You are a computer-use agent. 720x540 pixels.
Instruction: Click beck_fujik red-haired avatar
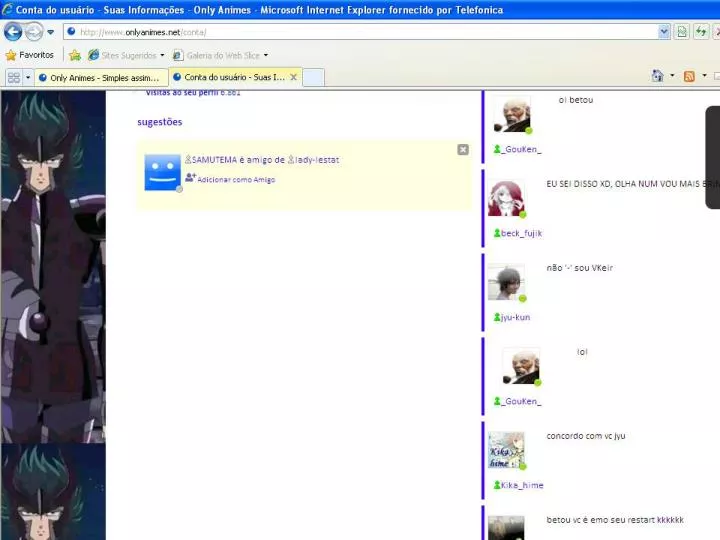[506, 198]
